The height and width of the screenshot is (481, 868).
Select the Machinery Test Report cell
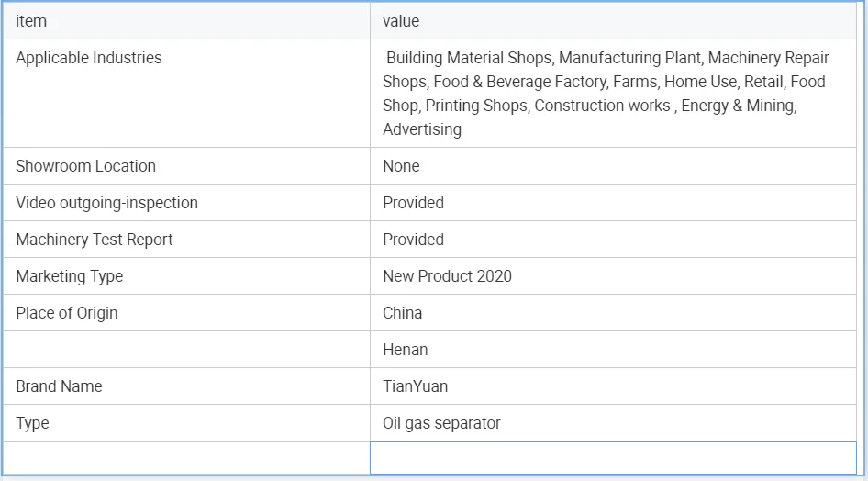(x=95, y=240)
